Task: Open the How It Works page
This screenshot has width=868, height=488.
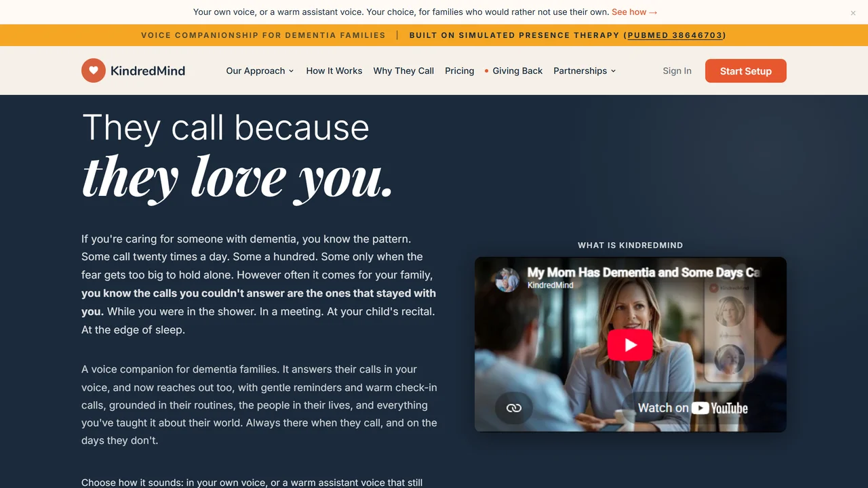Action: (x=334, y=70)
